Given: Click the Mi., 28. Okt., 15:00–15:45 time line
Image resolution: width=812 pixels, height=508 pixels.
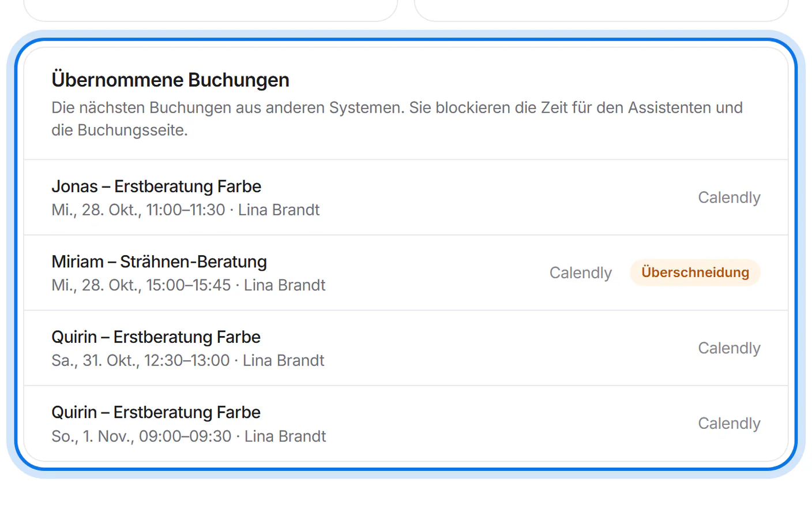Looking at the screenshot, I should (x=188, y=285).
